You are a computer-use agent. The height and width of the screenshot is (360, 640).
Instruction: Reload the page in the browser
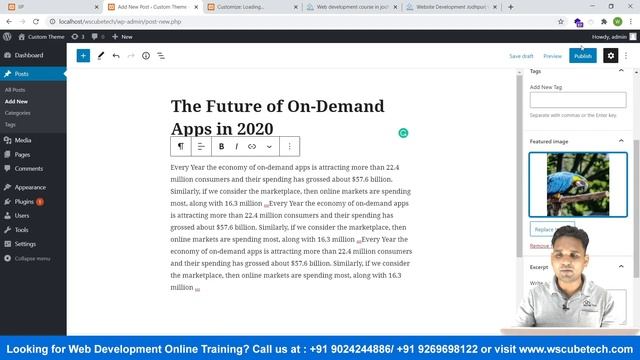[x=36, y=22]
